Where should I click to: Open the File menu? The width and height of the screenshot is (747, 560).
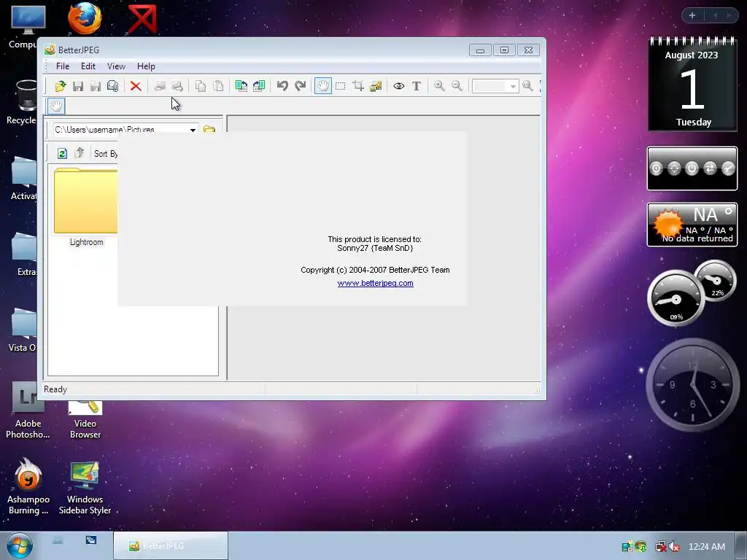click(63, 66)
